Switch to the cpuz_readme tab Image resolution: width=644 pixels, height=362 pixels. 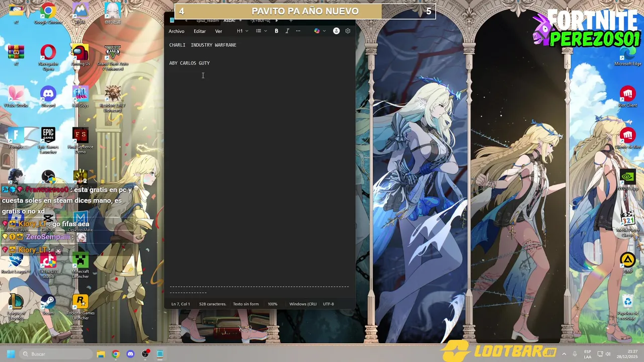207,21
